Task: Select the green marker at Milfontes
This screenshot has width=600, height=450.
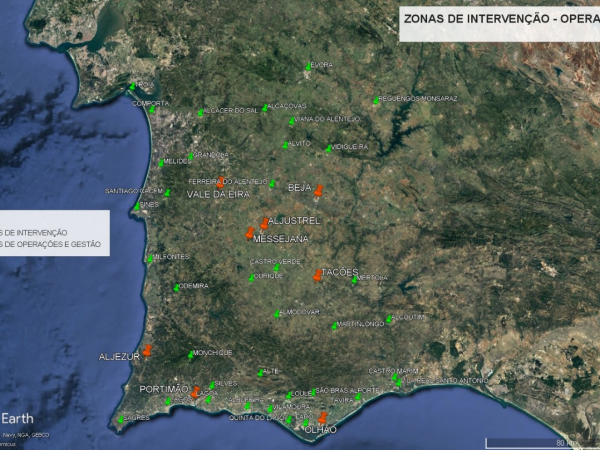Action: (150, 259)
